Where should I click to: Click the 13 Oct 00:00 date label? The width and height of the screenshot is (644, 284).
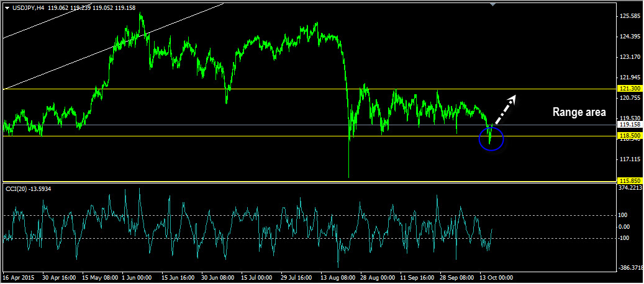496,278
